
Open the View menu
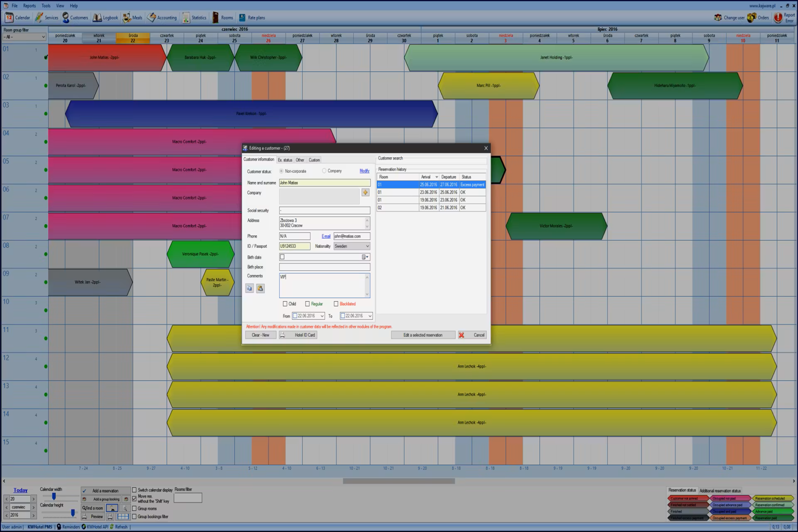click(x=60, y=6)
